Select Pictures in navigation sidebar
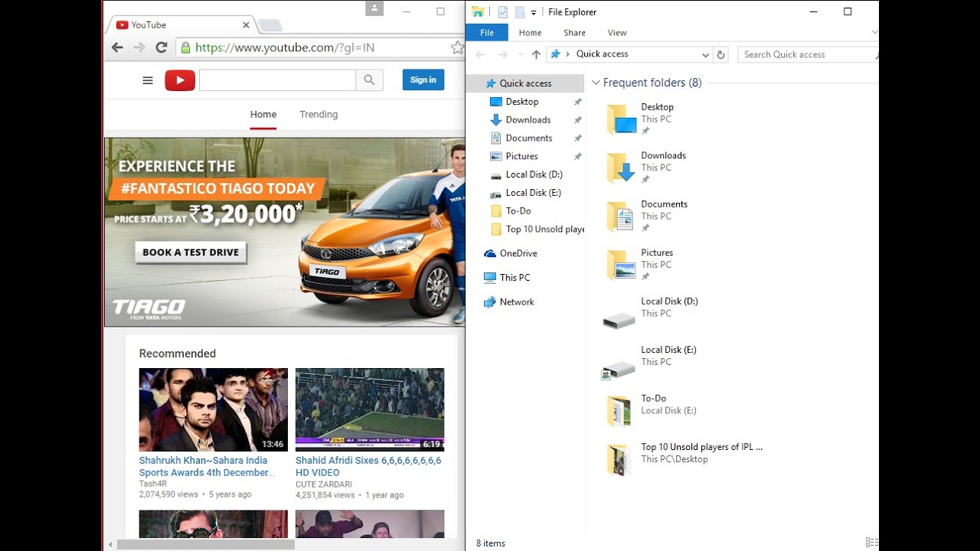 (521, 156)
